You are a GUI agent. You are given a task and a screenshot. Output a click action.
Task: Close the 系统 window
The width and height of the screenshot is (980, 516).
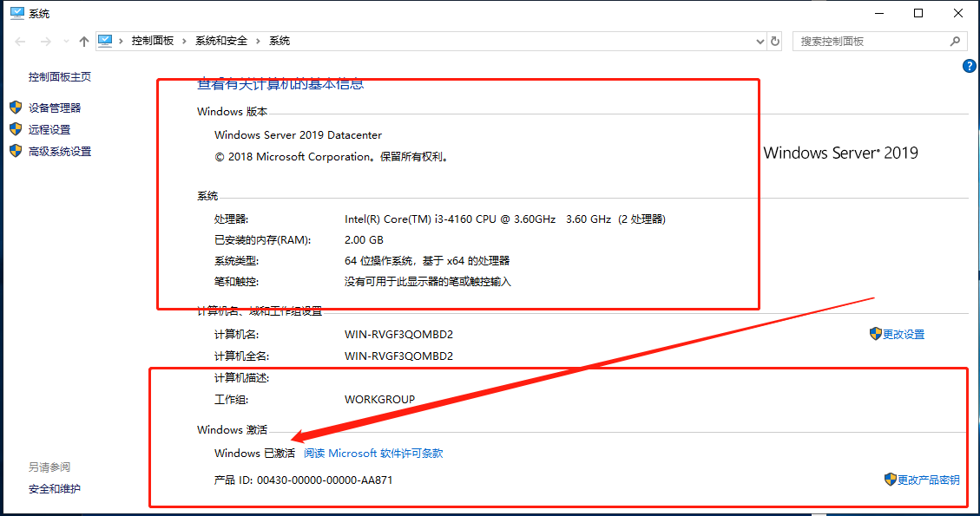coord(958,13)
